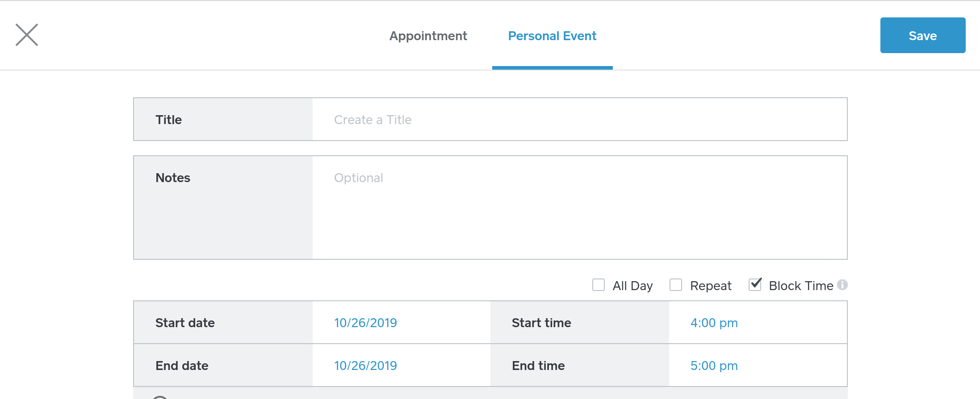Screen dimensions: 980x399
Task: Switch to the Appointment tab
Action: [428, 36]
